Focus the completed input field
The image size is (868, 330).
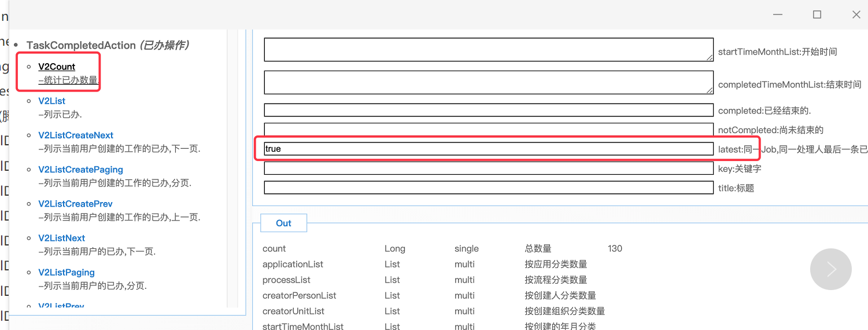pos(489,110)
